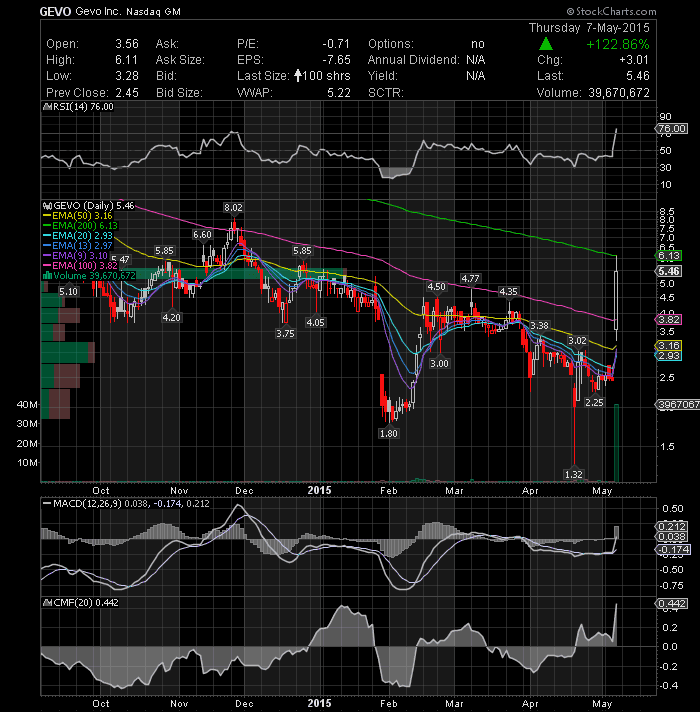The width and height of the screenshot is (700, 712).
Task: Click the 1.32 April low label
Action: coord(573,475)
